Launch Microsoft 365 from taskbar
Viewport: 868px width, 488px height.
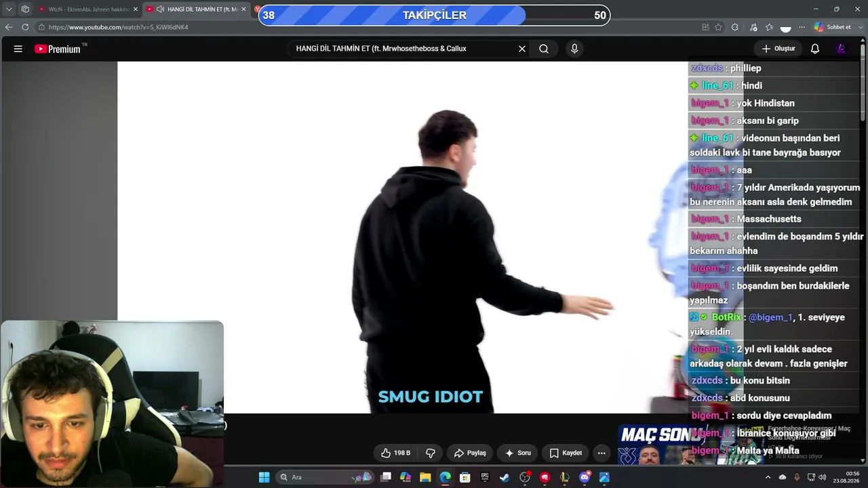point(406,477)
